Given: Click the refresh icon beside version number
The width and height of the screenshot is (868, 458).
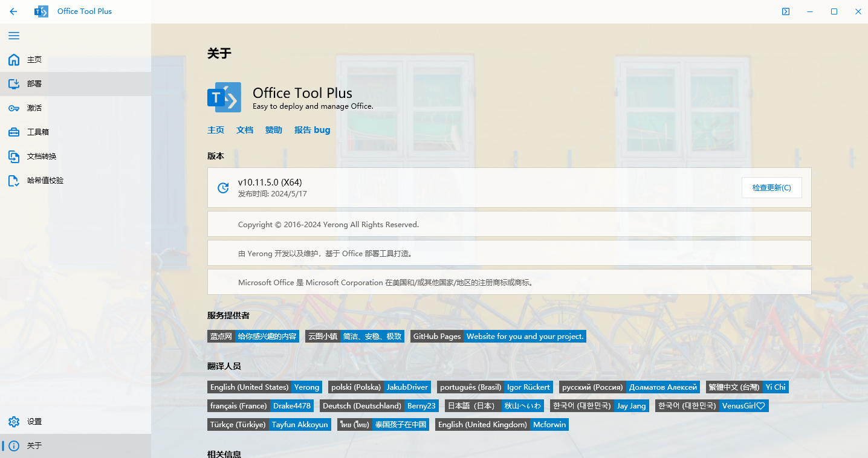Looking at the screenshot, I should (223, 188).
